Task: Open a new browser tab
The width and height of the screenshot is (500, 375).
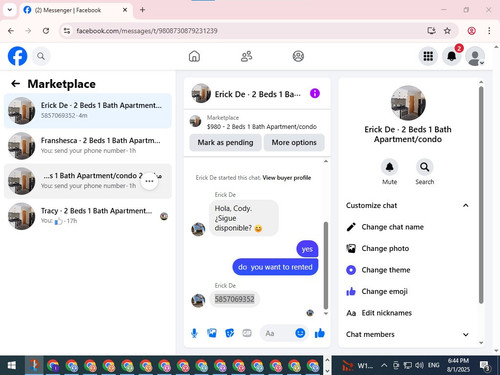Action: click(142, 10)
